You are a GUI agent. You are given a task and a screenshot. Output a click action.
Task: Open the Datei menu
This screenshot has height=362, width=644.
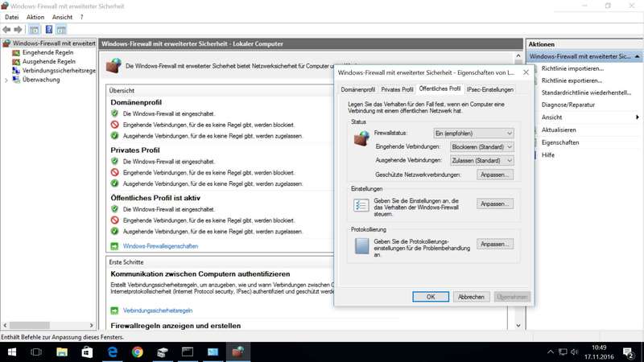coord(11,17)
